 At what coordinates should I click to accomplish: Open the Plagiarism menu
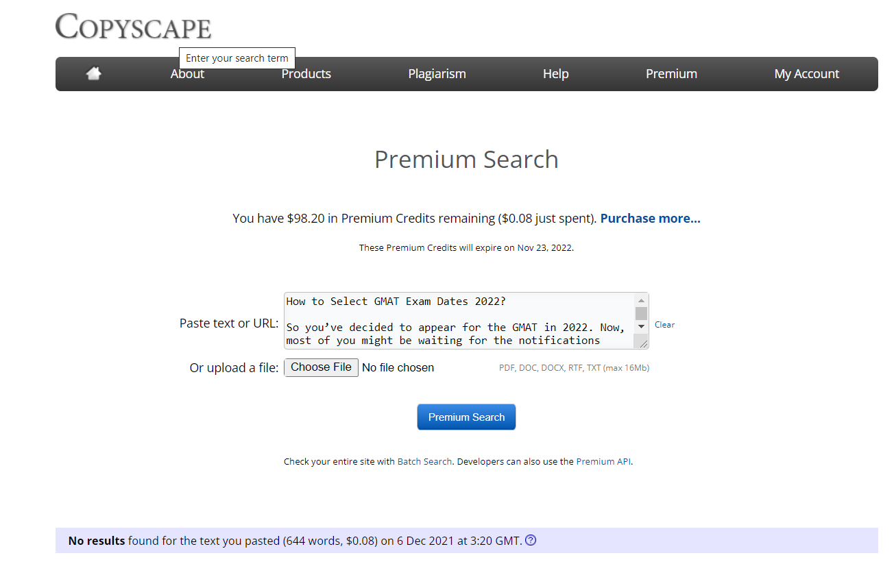437,74
